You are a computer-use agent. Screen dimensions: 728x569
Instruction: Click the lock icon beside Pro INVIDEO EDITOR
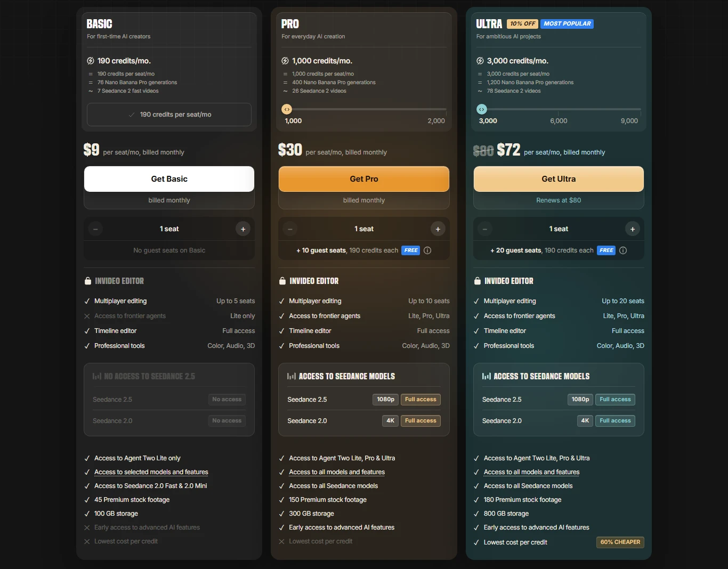tap(282, 281)
